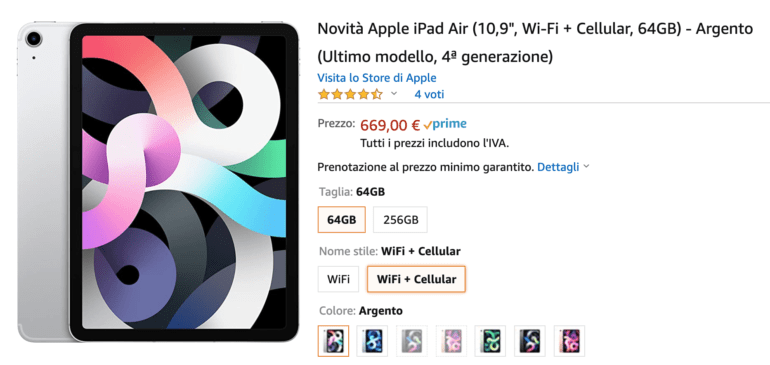Switch to the 256GB storage option

click(x=400, y=220)
